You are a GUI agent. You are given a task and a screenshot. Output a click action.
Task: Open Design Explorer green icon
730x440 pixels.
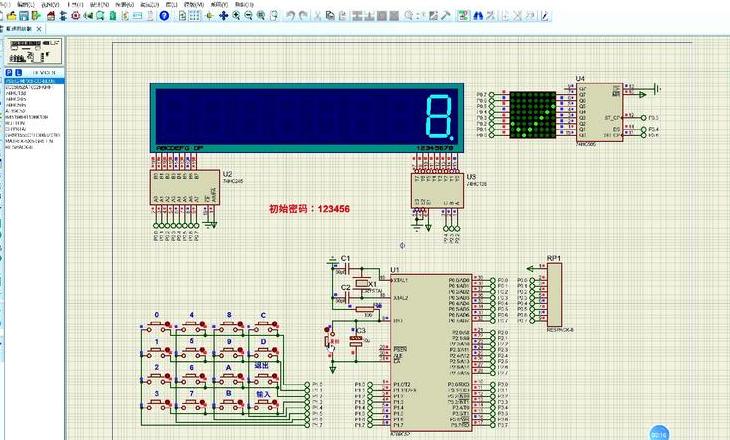(x=113, y=16)
